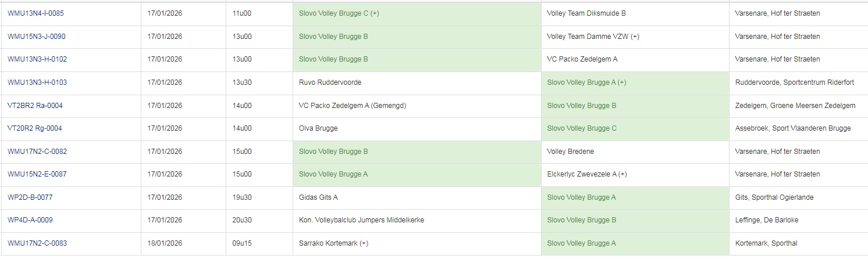Open match link WP2D-B-0077
Image resolution: width=868 pixels, height=259 pixels.
(x=30, y=197)
